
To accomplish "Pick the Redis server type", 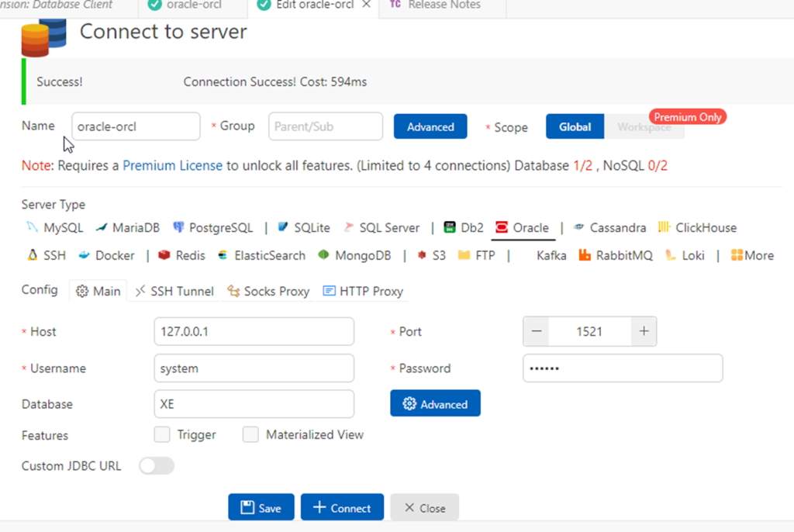I will point(164,256).
